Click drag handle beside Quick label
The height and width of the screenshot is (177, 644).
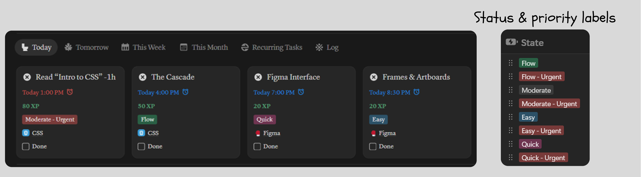coord(510,144)
